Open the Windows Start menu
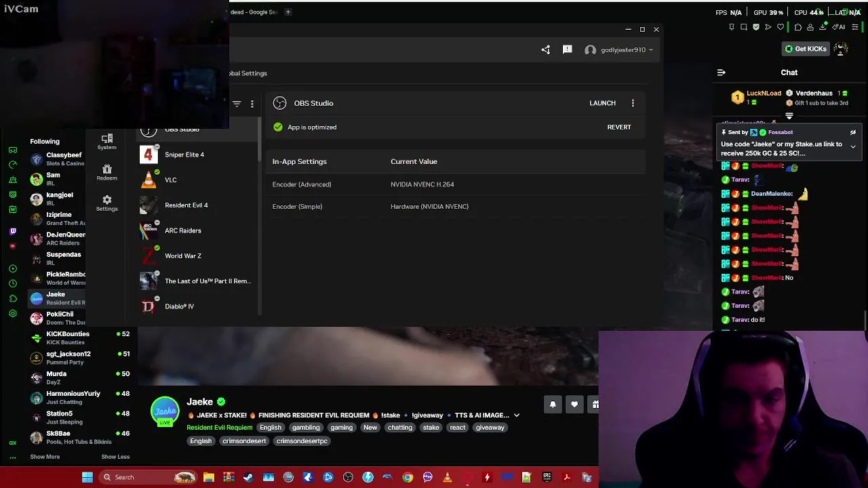The image size is (868, 488). tap(87, 477)
